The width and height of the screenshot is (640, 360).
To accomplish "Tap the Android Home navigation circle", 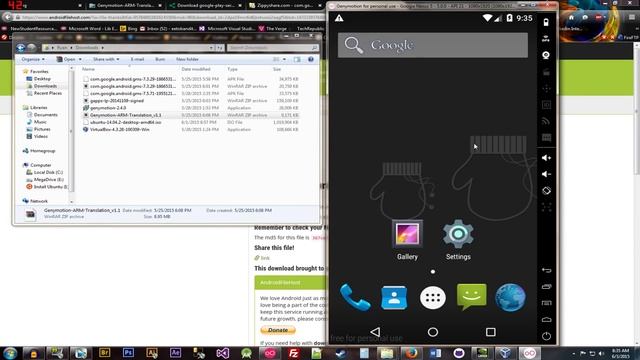I will click(x=433, y=332).
